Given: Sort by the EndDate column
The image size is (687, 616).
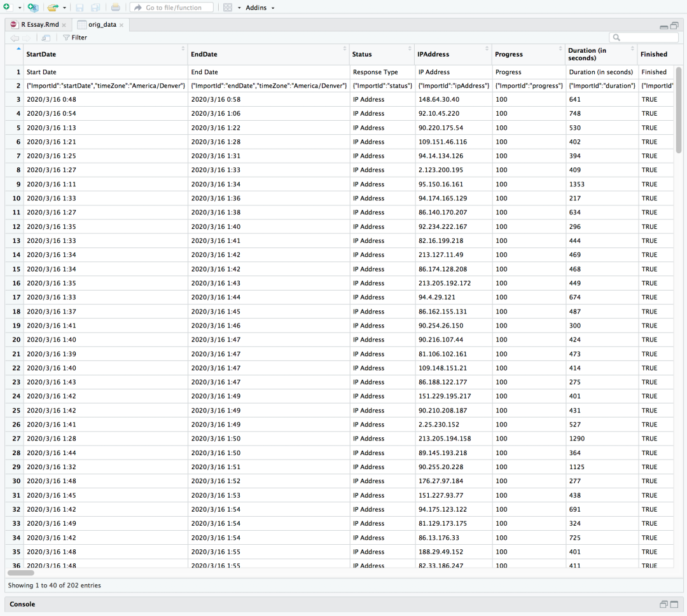Looking at the screenshot, I should coord(268,54).
